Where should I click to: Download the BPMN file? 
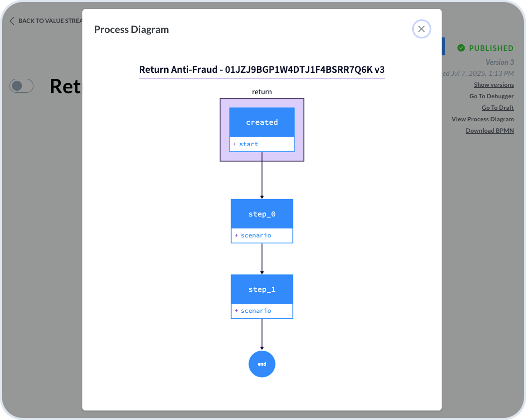[489, 131]
